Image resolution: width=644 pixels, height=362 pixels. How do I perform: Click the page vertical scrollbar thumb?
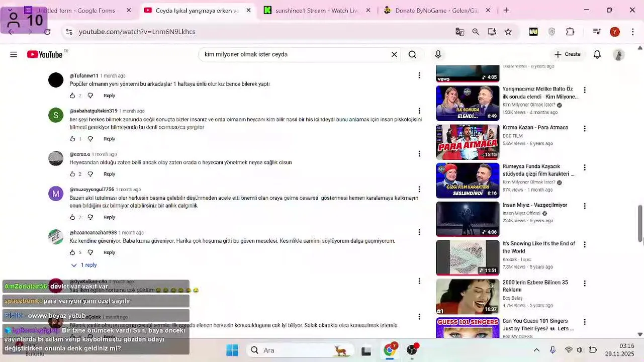click(640, 223)
